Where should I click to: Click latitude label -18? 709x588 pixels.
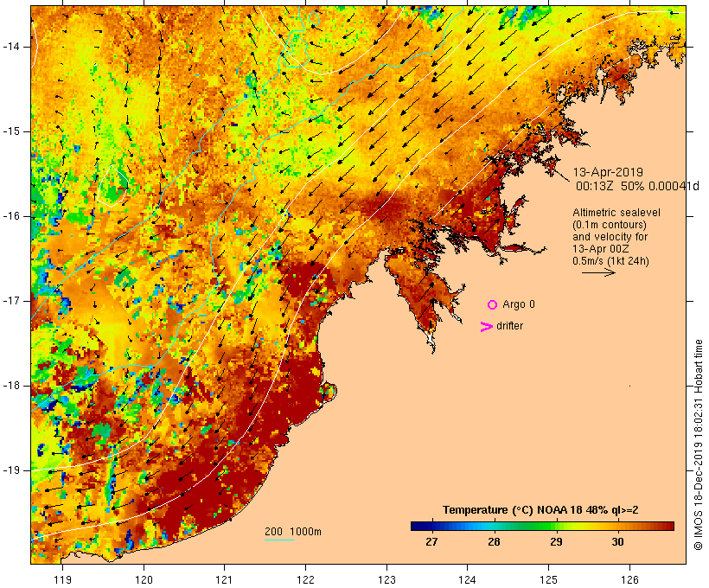[11, 386]
